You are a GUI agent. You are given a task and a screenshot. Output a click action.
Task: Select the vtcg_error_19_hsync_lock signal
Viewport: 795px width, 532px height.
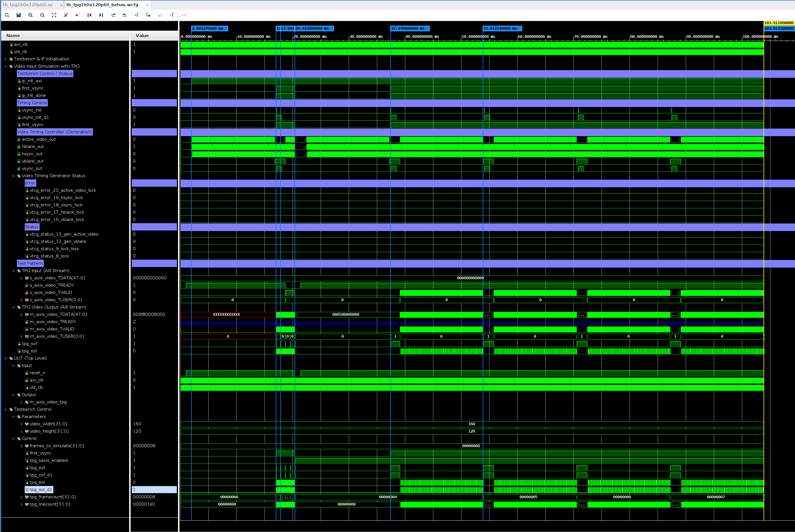coord(56,198)
